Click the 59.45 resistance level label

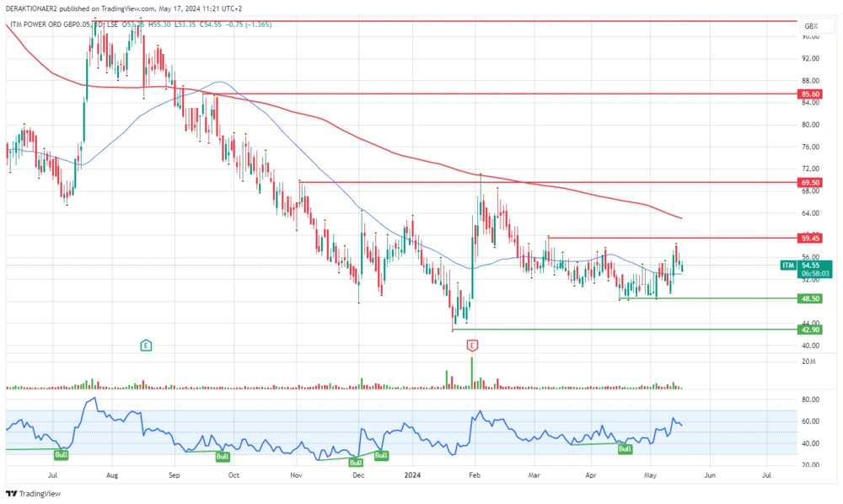point(810,239)
